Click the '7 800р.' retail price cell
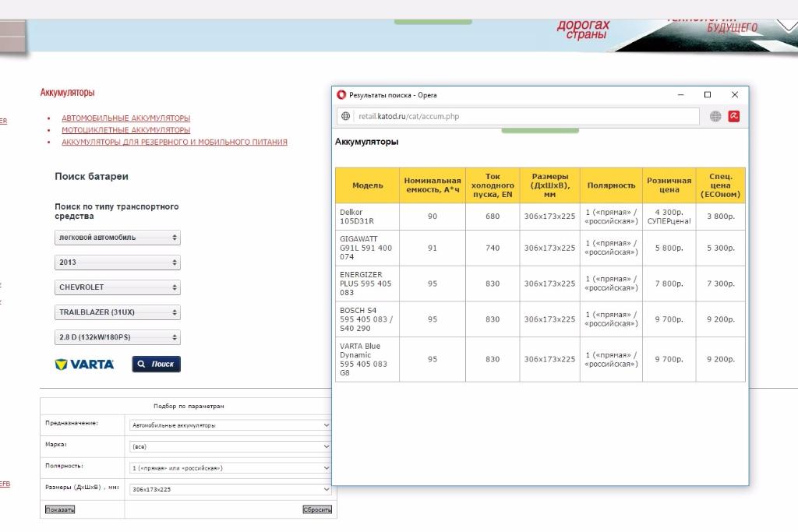The width and height of the screenshot is (798, 532). point(669,284)
